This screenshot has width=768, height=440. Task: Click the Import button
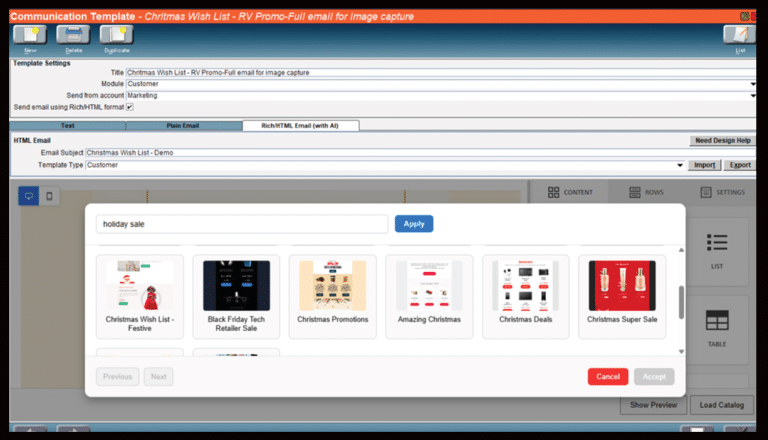tap(704, 165)
